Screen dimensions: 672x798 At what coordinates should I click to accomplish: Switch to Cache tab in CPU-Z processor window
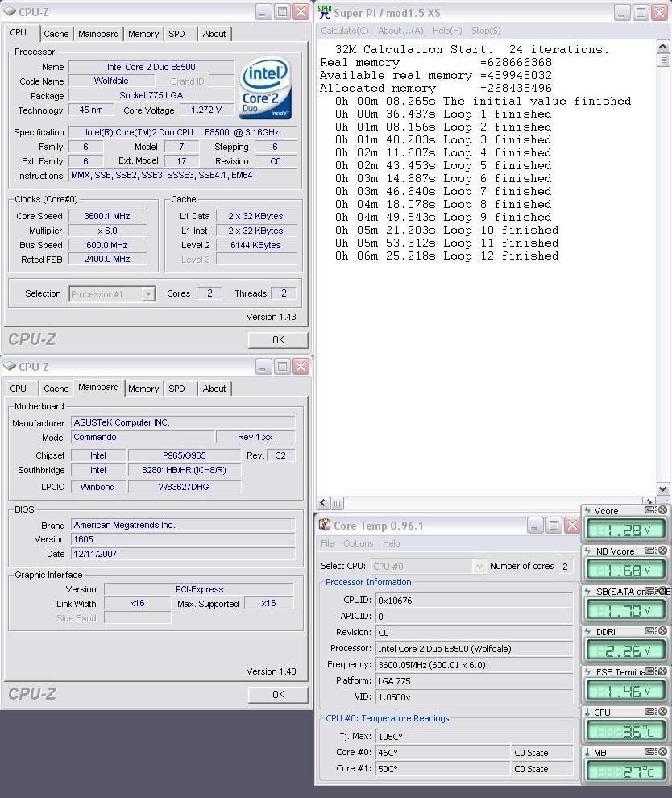click(x=56, y=34)
